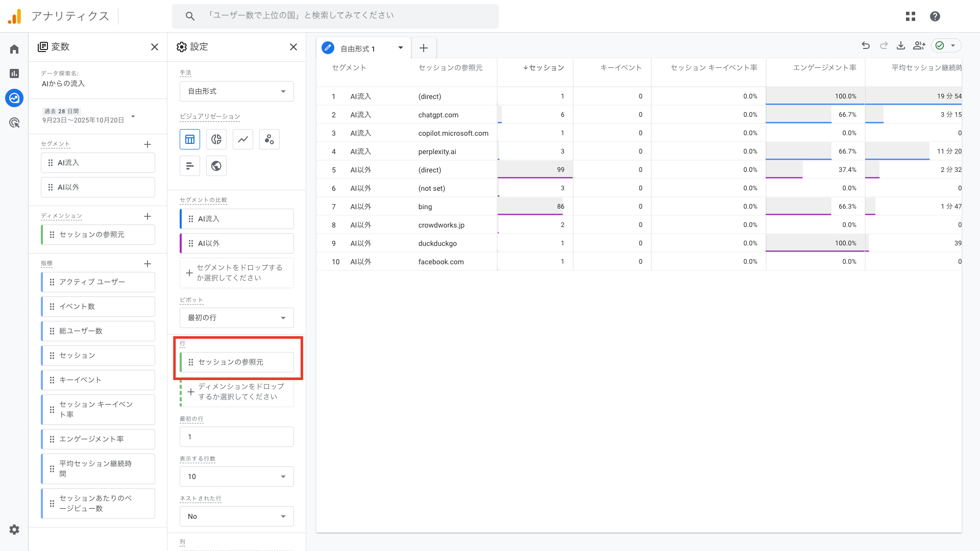Open Advertising section in left sidebar

(x=14, y=122)
